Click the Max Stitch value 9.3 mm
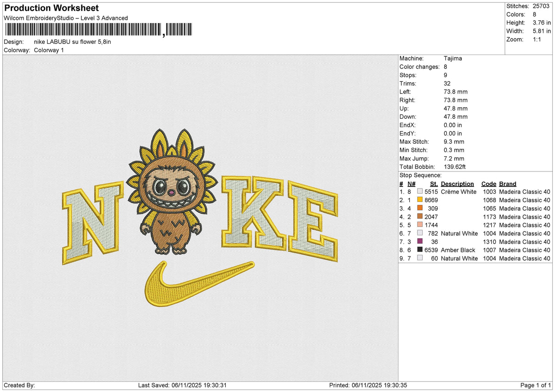This screenshot has height=392, width=555. tap(454, 142)
